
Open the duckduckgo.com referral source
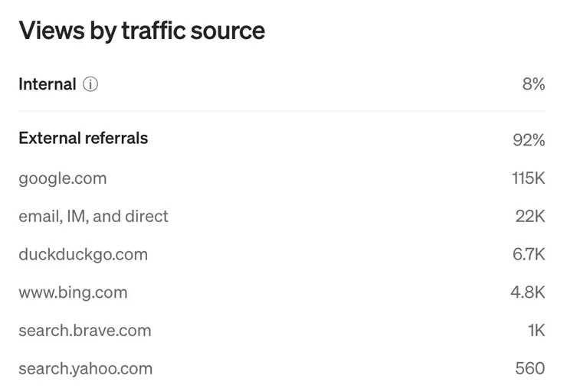click(83, 254)
